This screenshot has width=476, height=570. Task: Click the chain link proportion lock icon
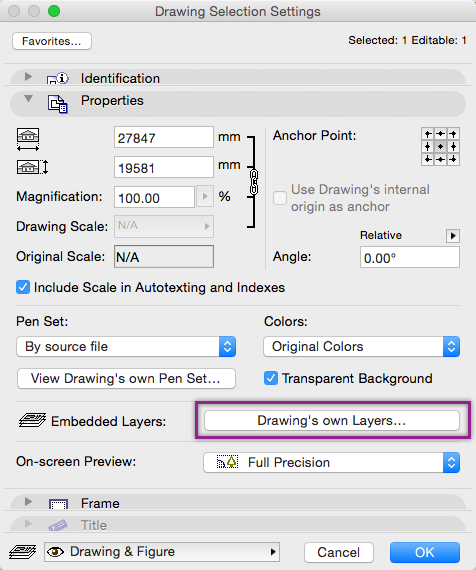tap(254, 182)
